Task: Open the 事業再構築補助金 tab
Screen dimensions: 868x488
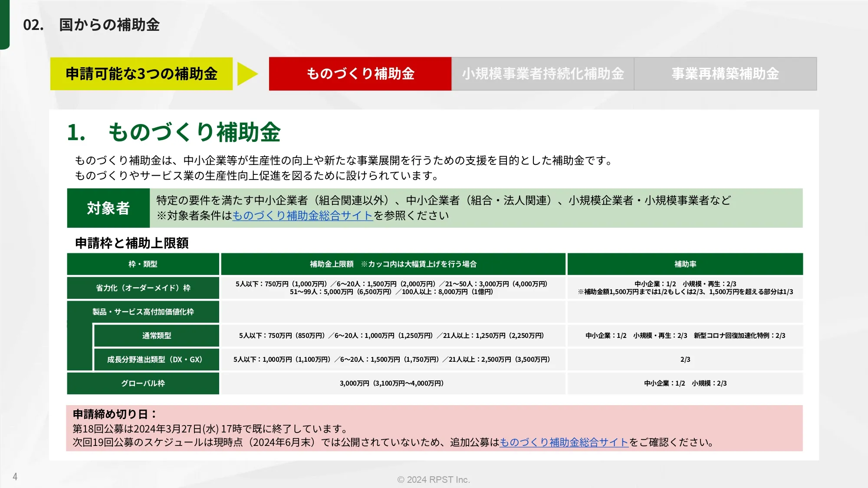Action: (725, 74)
